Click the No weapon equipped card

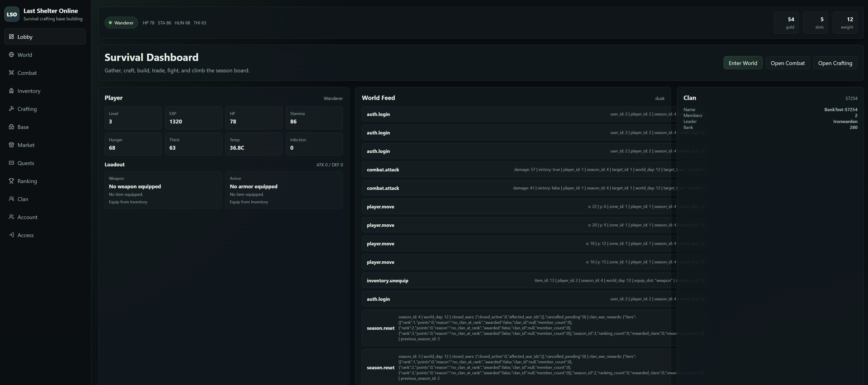tap(163, 190)
